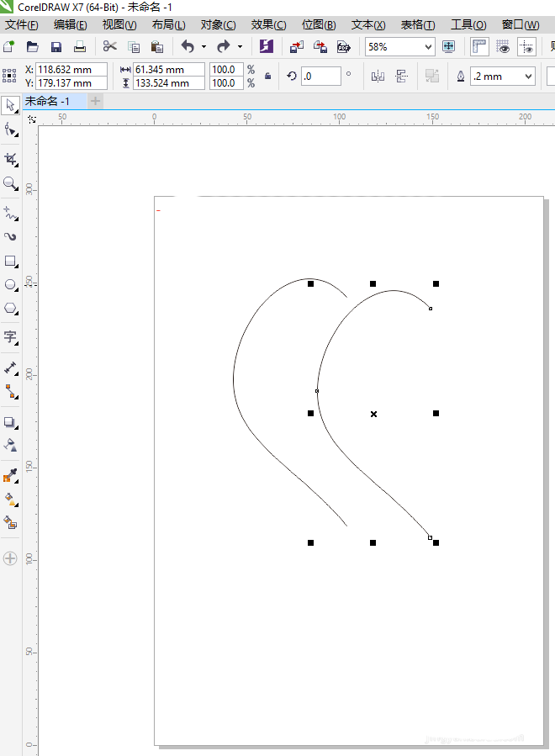
Task: Open the 工具(O) menu
Action: point(468,24)
